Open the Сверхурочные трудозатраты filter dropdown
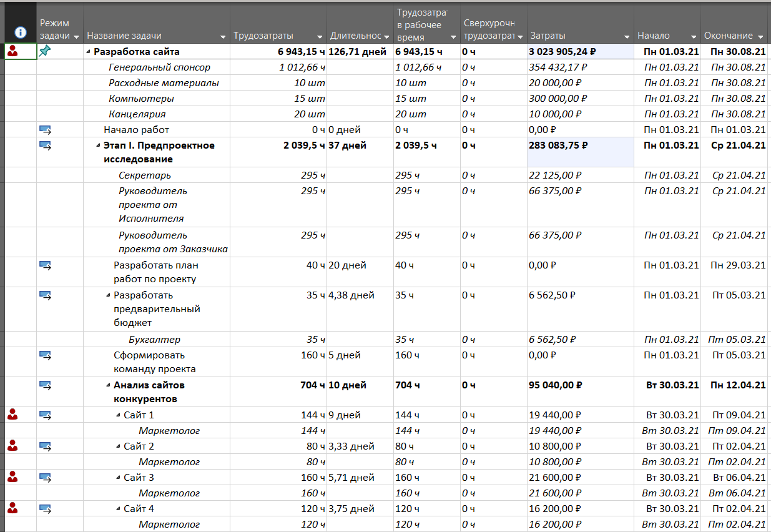The image size is (771, 532). point(520,36)
